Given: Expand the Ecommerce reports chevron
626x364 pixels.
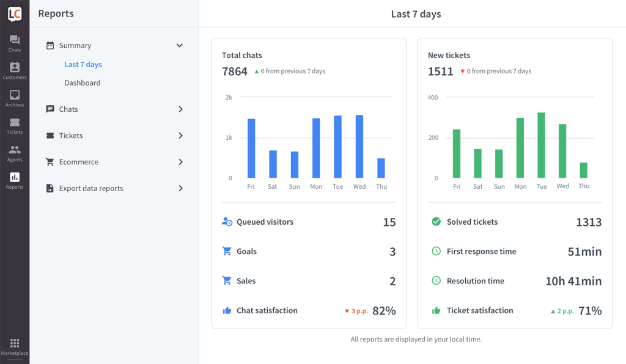Looking at the screenshot, I should (x=180, y=162).
